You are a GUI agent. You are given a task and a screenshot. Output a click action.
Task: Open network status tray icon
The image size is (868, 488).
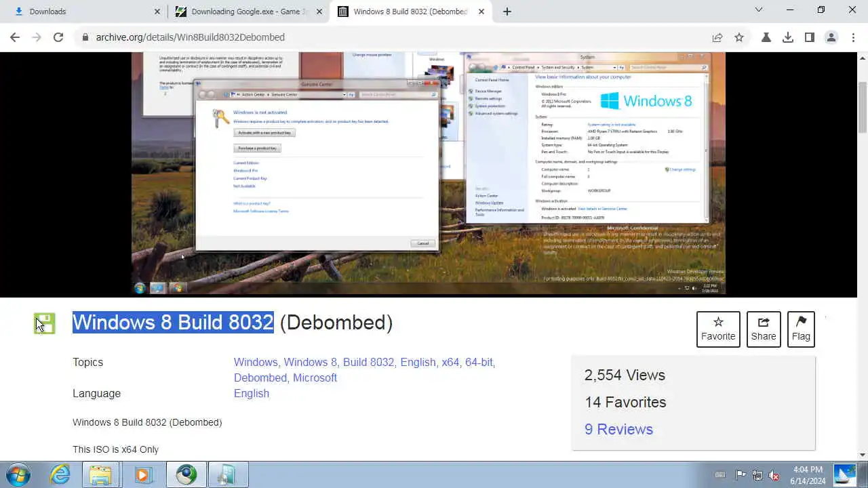click(x=757, y=475)
